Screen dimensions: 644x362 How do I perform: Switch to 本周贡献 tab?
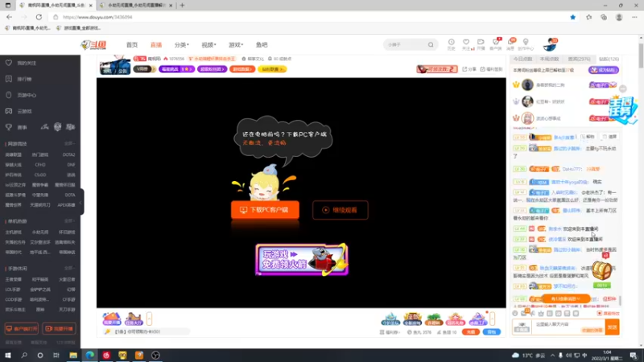coord(549,59)
